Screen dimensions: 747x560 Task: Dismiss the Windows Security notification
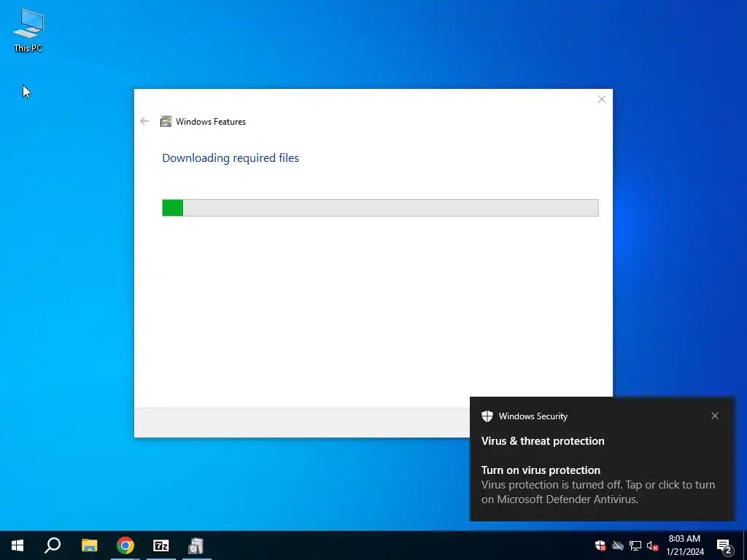pyautogui.click(x=715, y=416)
